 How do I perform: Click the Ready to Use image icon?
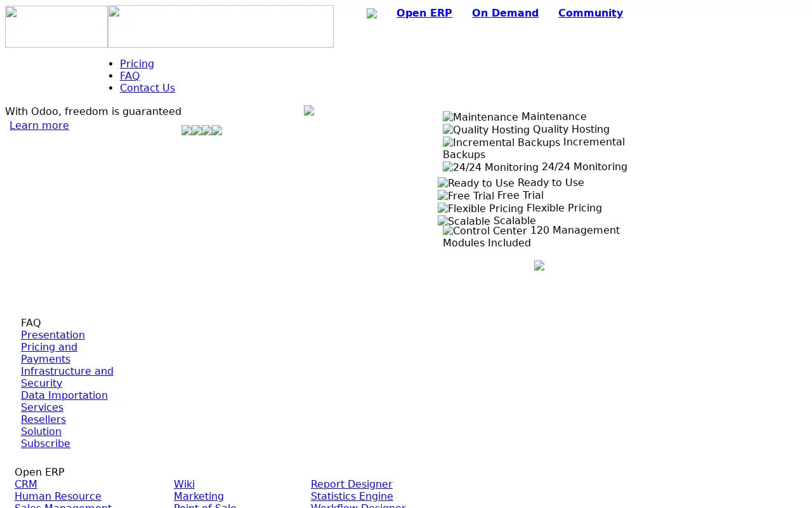tap(476, 183)
